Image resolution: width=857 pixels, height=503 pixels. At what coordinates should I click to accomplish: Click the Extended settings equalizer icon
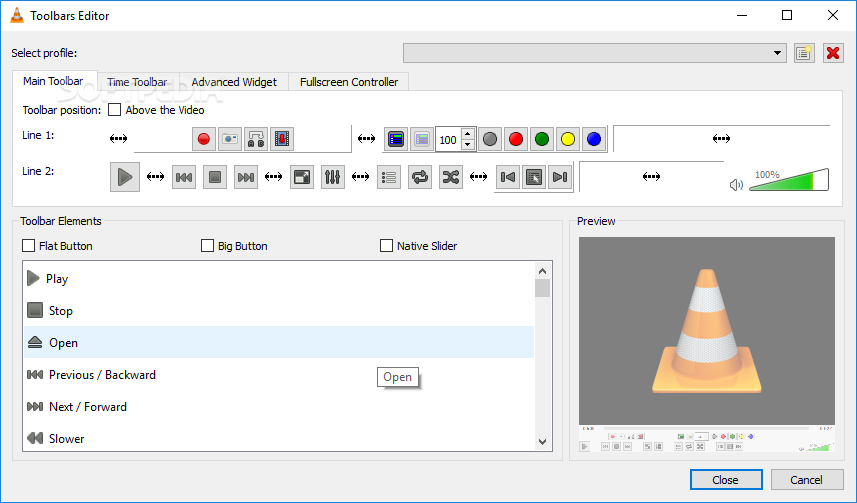click(x=333, y=177)
